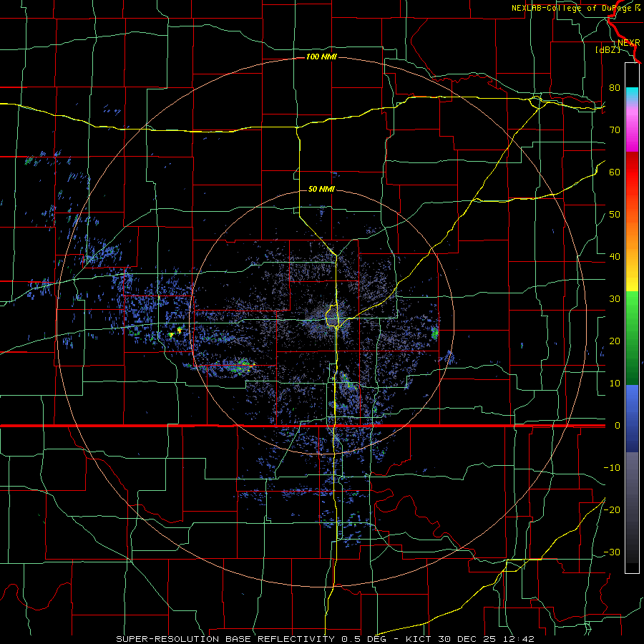Click the 10 value on the dBZ scale
Screen dimensions: 644x644
615,384
